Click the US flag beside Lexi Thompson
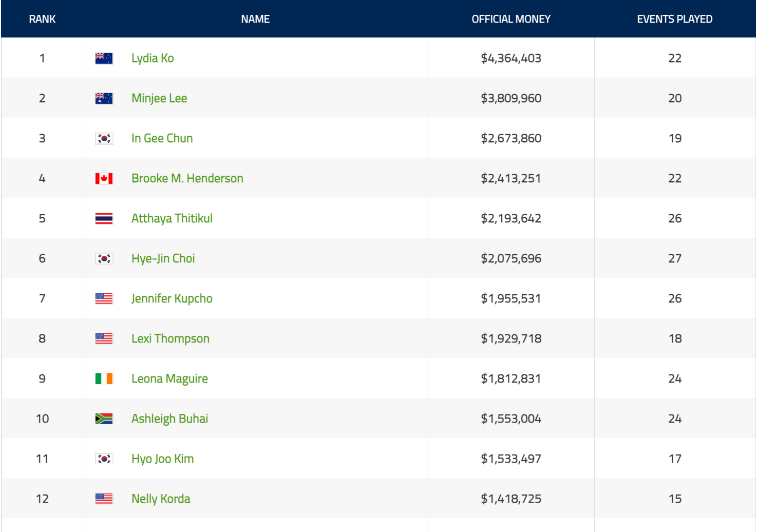This screenshot has height=532, width=757. (104, 338)
